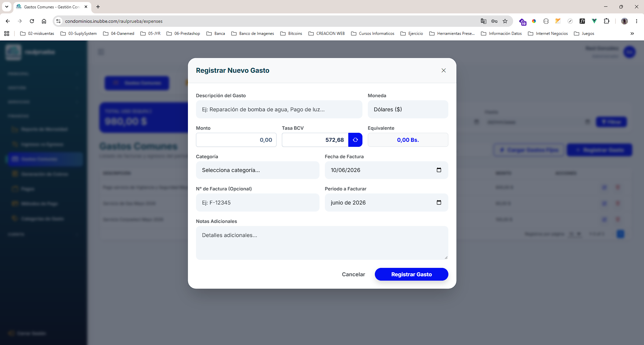This screenshot has width=644, height=345.
Task: Refresh the Tasa BCV rate
Action: click(x=355, y=140)
